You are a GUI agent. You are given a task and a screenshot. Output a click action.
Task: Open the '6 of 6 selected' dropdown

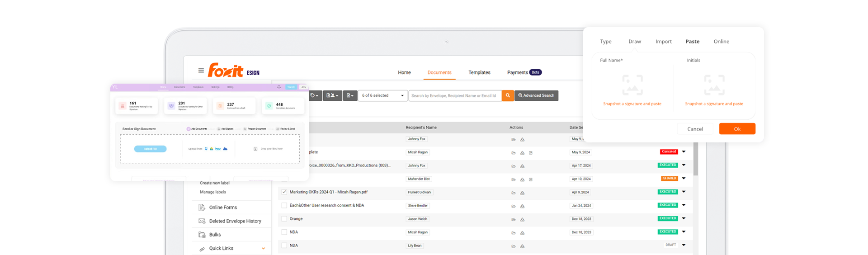[x=383, y=95]
